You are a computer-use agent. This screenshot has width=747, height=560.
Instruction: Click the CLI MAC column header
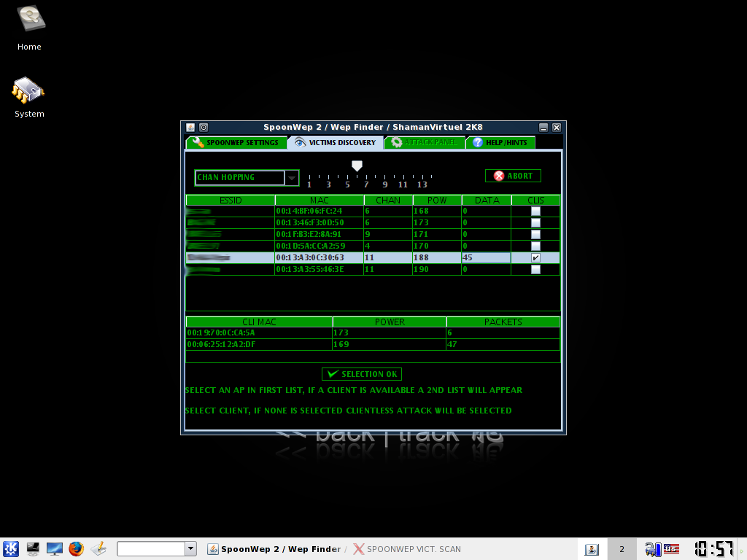259,322
